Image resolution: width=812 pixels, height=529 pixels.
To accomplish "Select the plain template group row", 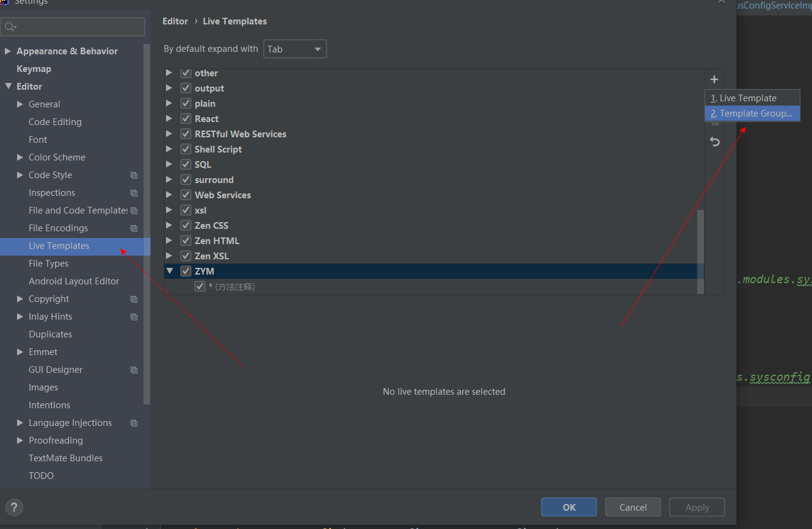I will click(434, 104).
